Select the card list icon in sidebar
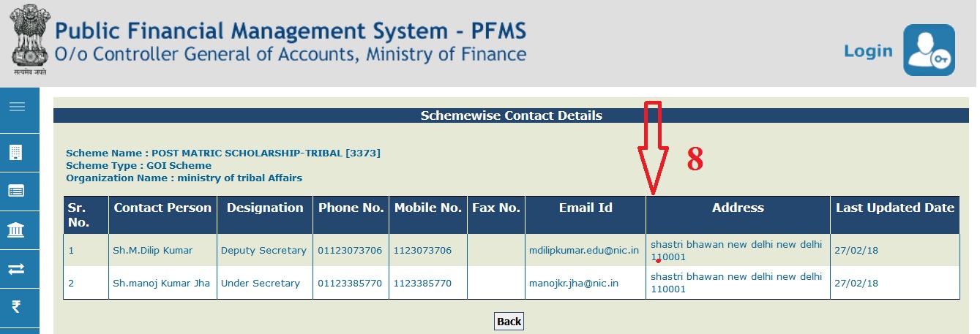 coord(15,191)
